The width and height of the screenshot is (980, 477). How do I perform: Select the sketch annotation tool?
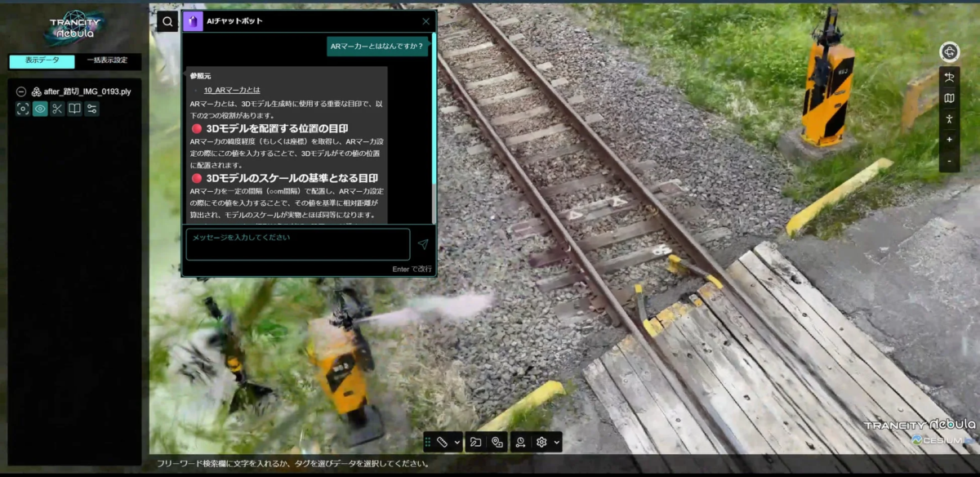(475, 442)
